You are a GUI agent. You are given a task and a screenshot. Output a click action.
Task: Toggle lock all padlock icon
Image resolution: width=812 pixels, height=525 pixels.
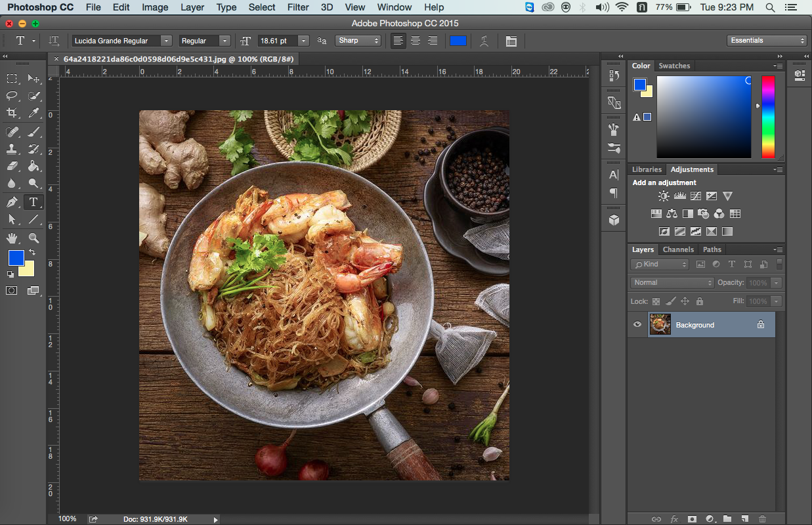point(700,301)
